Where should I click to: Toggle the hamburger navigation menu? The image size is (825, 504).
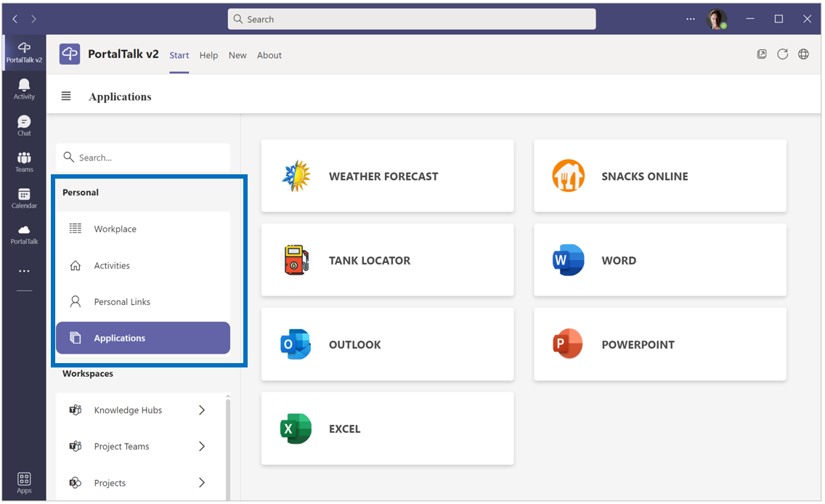tap(66, 97)
